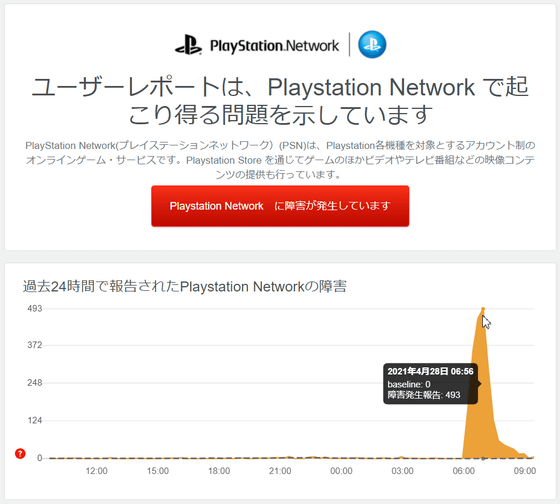Click the 過去24時間 chart title heading
This screenshot has width=560, height=504.
click(x=185, y=286)
